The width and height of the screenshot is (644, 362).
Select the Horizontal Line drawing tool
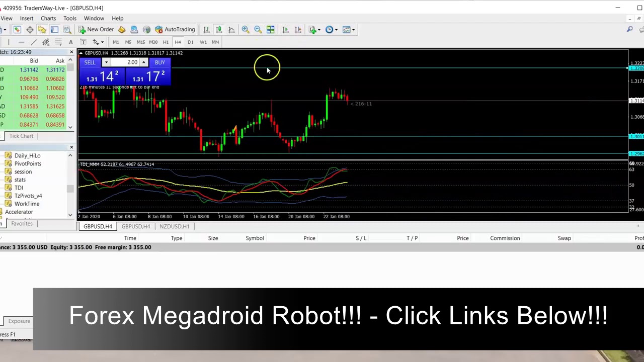[21, 42]
